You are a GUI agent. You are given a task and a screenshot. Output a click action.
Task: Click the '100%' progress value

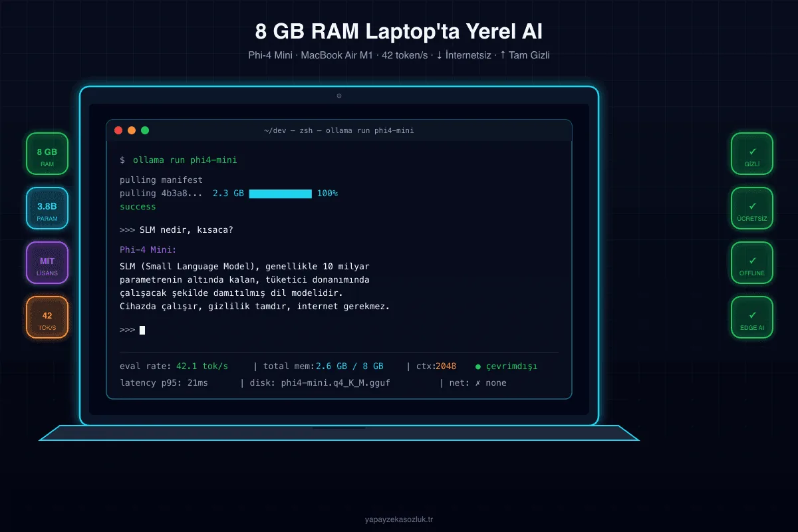point(328,194)
